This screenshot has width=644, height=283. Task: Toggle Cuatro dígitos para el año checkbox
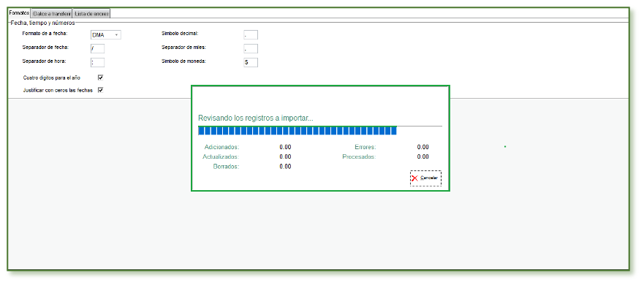101,78
